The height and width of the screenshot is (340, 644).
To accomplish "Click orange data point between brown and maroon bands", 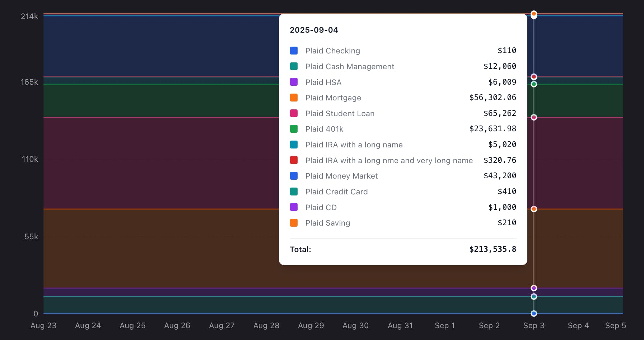I will [x=534, y=209].
